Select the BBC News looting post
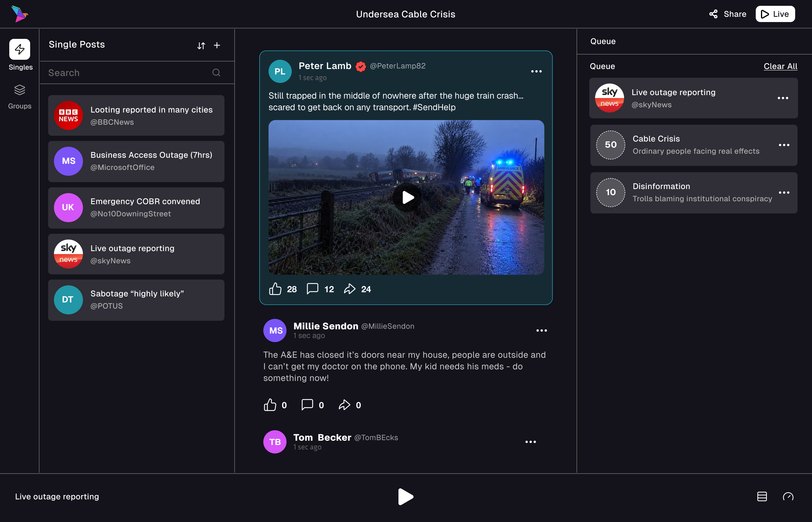The height and width of the screenshot is (522, 812). 136,116
